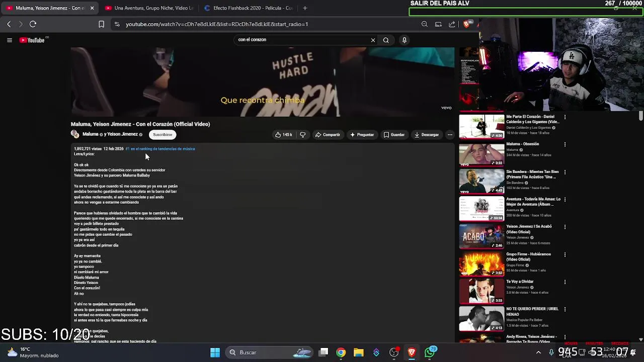Viewport: 644px width, 362px height.
Task: Open options menu for Me Parte El Corazón
Action: 565,117
